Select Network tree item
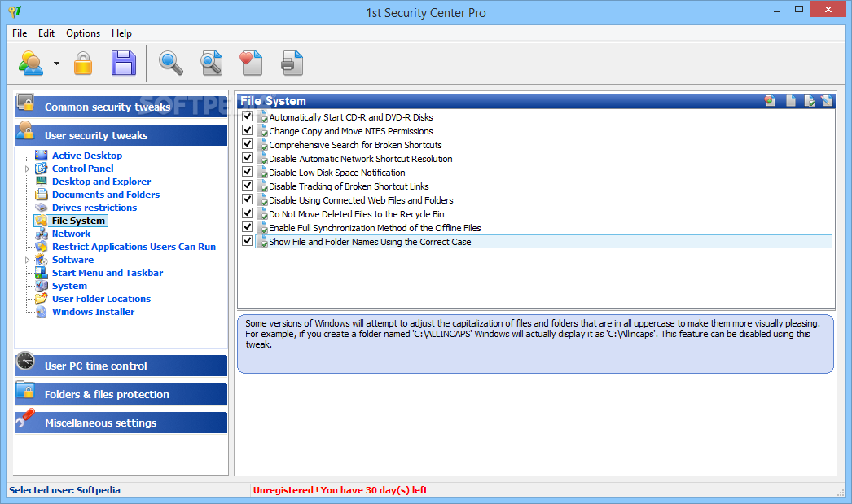This screenshot has height=504, width=852. [71, 234]
